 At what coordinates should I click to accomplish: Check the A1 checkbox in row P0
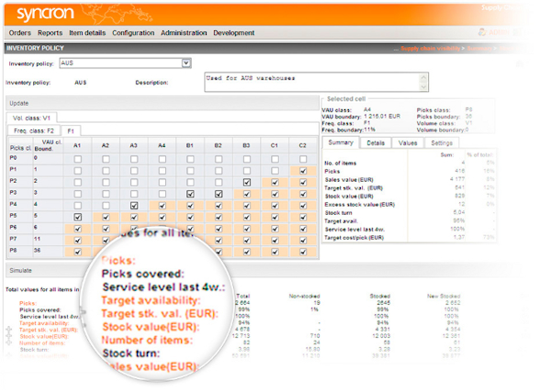click(77, 159)
